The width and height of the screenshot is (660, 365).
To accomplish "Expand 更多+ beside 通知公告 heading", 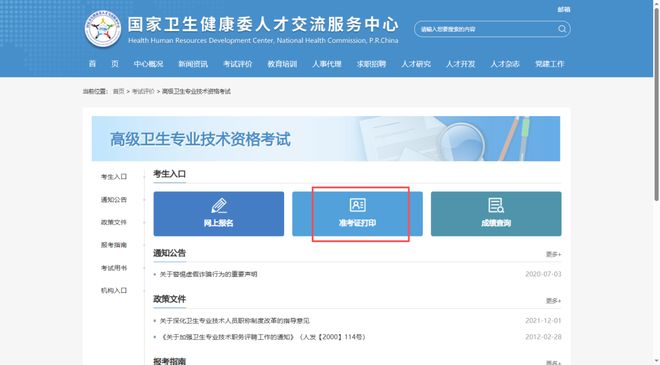I will [554, 254].
